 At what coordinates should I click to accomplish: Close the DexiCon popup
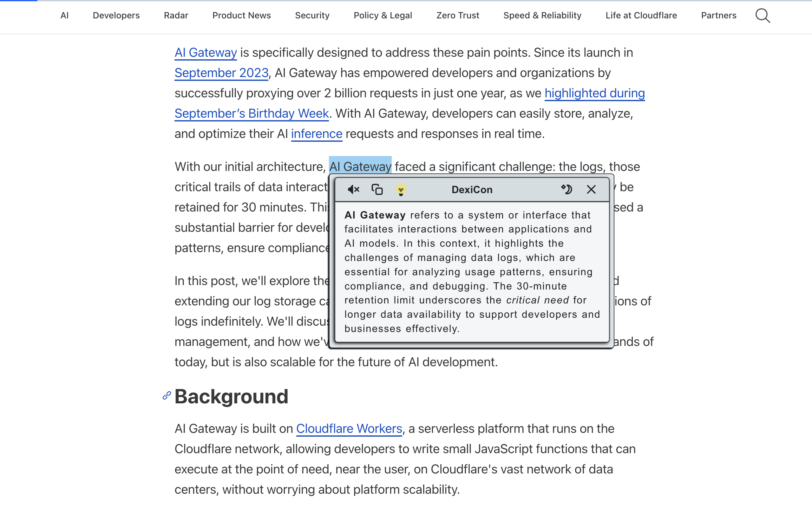coord(591,190)
